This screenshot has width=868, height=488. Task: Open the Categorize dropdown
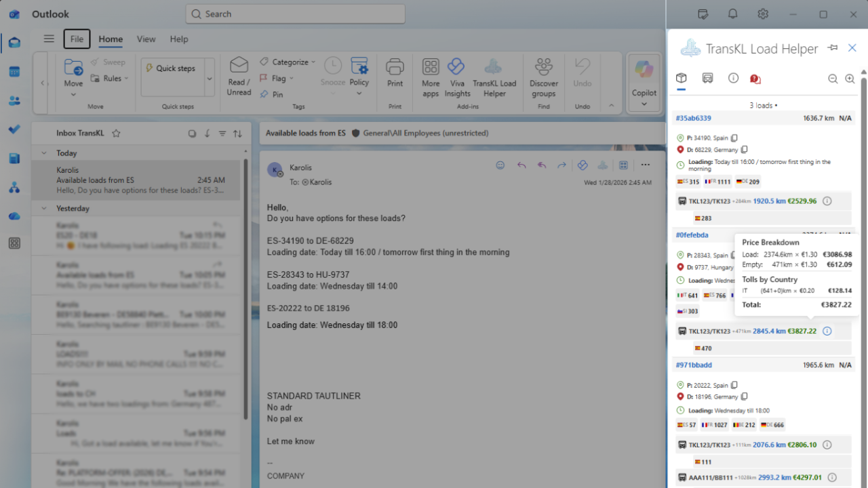tap(288, 62)
